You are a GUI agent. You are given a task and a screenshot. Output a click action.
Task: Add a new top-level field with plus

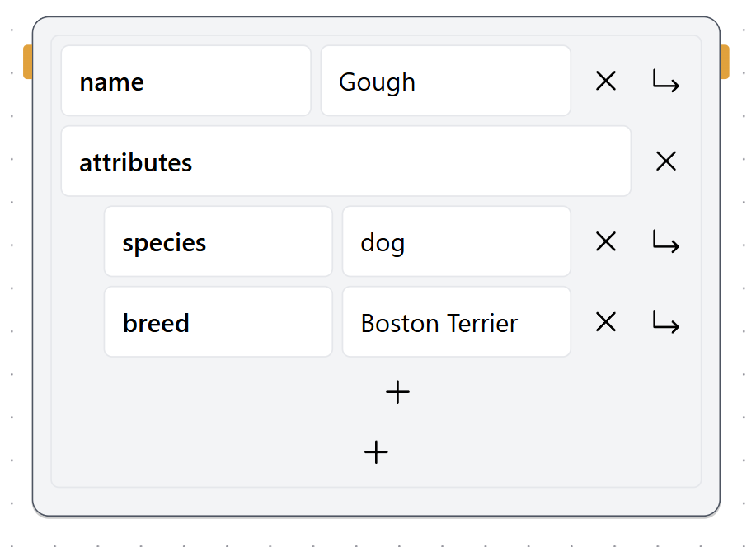pyautogui.click(x=376, y=451)
